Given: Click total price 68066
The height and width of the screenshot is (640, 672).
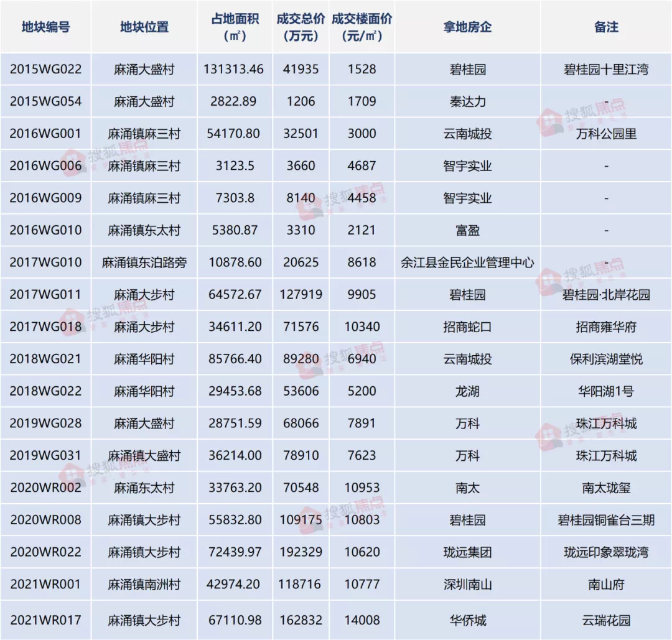Looking at the screenshot, I should (301, 423).
